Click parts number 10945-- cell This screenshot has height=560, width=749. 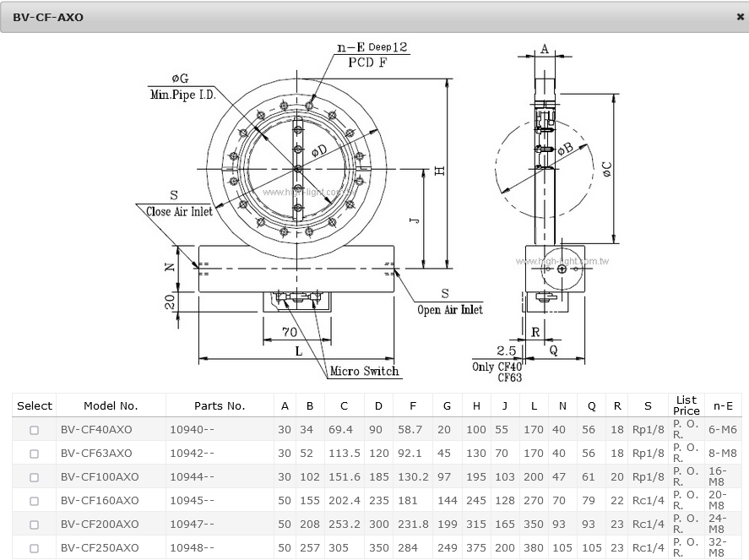tap(193, 501)
